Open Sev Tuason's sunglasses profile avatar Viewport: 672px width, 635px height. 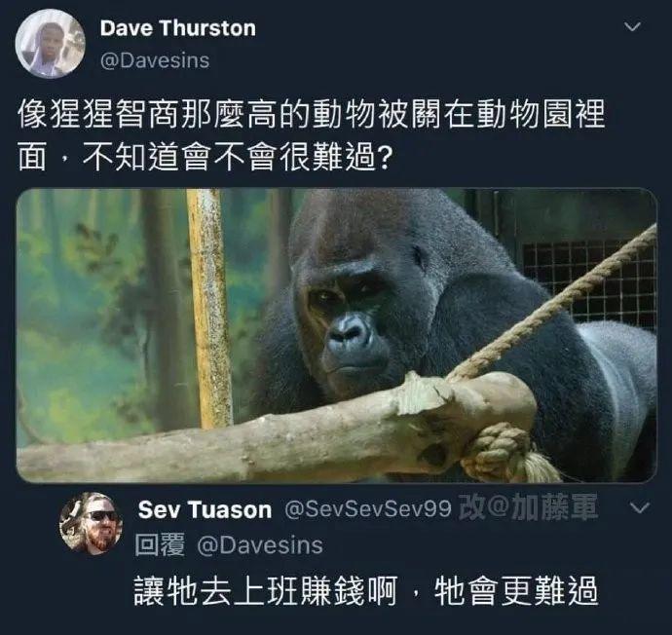(x=91, y=524)
